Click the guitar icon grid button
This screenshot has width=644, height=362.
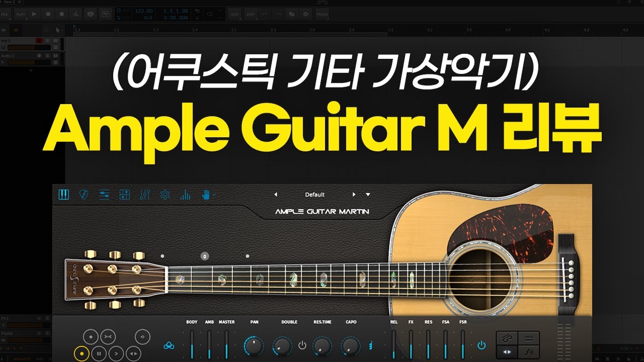coord(507,338)
